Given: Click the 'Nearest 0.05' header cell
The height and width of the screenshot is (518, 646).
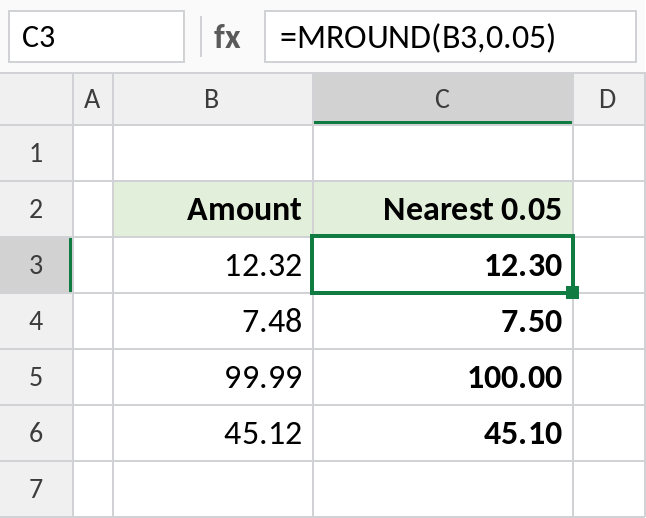Looking at the screenshot, I should 443,209.
